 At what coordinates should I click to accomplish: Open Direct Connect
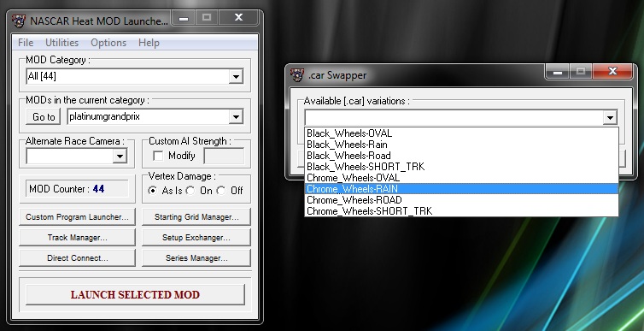pos(77,258)
